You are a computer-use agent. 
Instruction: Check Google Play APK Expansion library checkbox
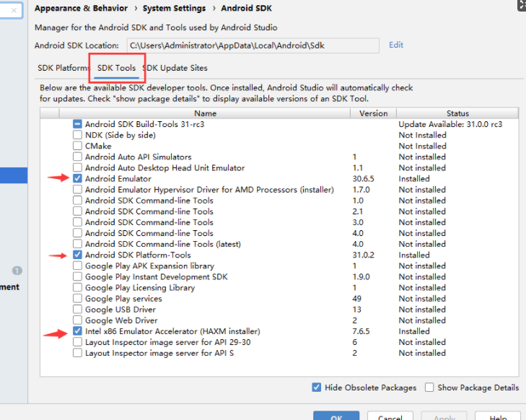pyautogui.click(x=77, y=266)
